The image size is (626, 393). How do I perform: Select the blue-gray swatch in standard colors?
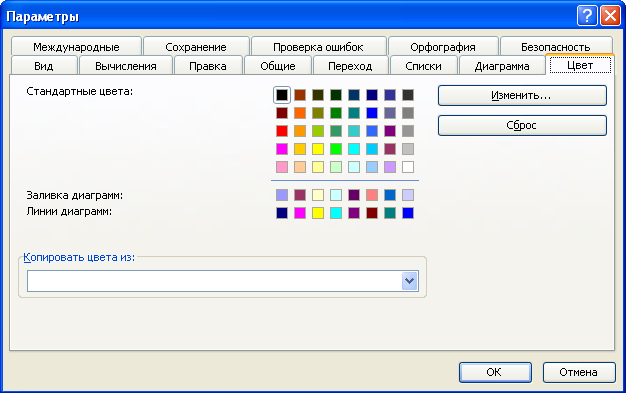(x=390, y=113)
